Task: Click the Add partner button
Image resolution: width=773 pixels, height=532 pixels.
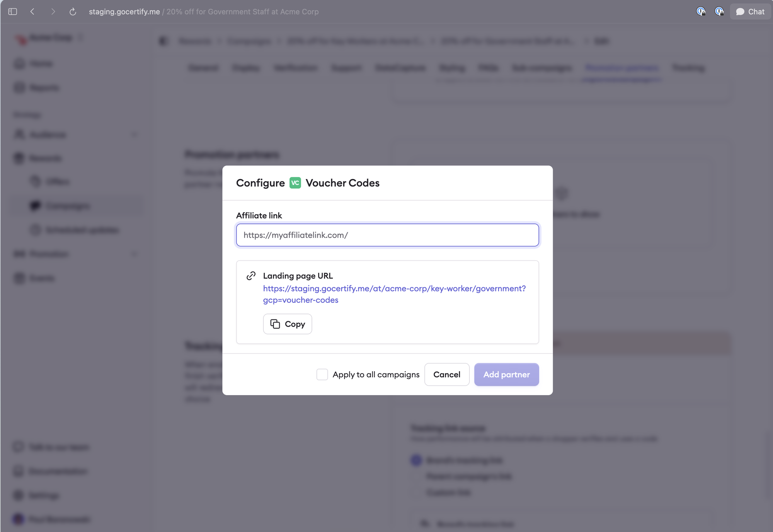Action: pos(506,374)
